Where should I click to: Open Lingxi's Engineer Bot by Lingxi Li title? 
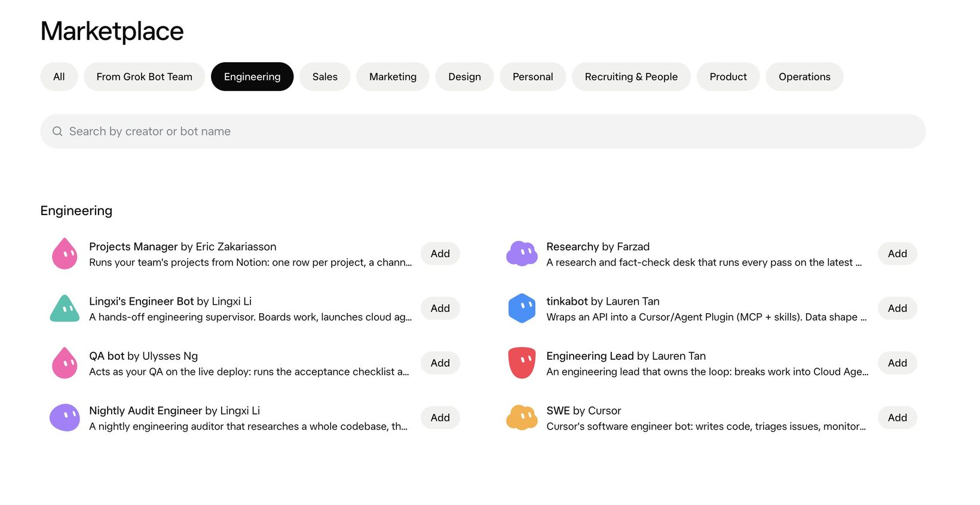170,301
